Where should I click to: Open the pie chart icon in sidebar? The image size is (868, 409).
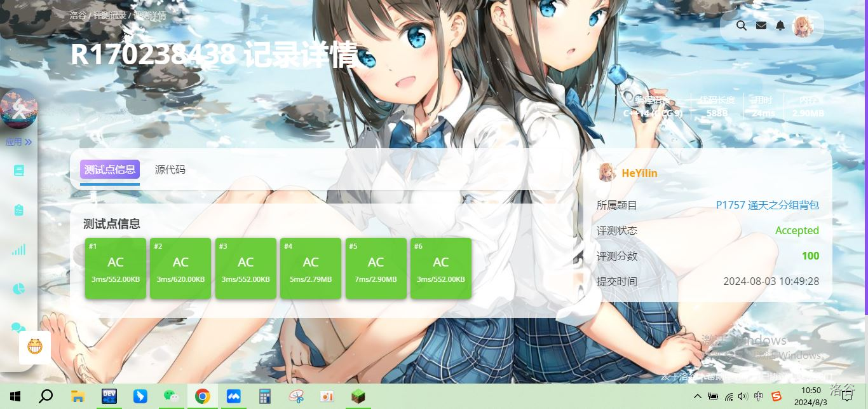pyautogui.click(x=19, y=289)
